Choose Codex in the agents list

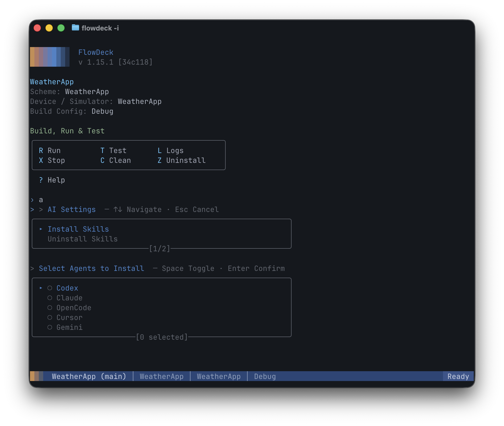click(67, 288)
